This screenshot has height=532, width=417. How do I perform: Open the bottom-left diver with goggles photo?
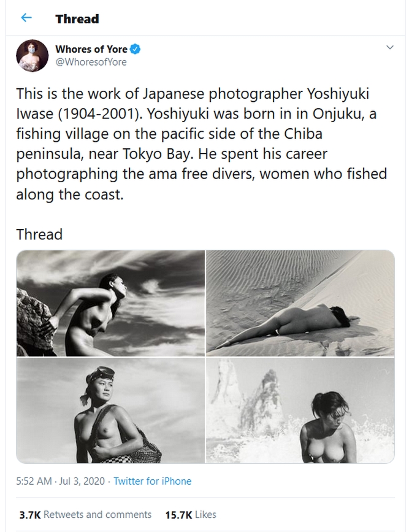tap(110, 411)
